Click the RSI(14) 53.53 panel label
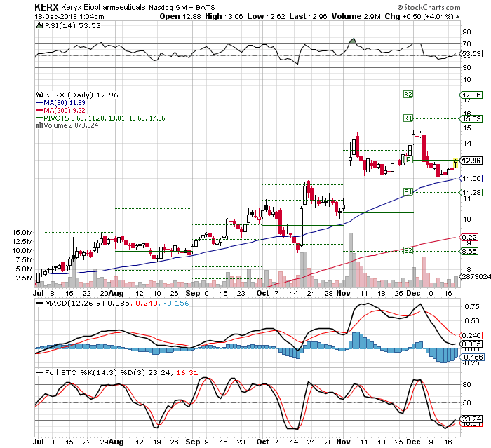Image resolution: width=491 pixels, height=448 pixels. tap(73, 26)
